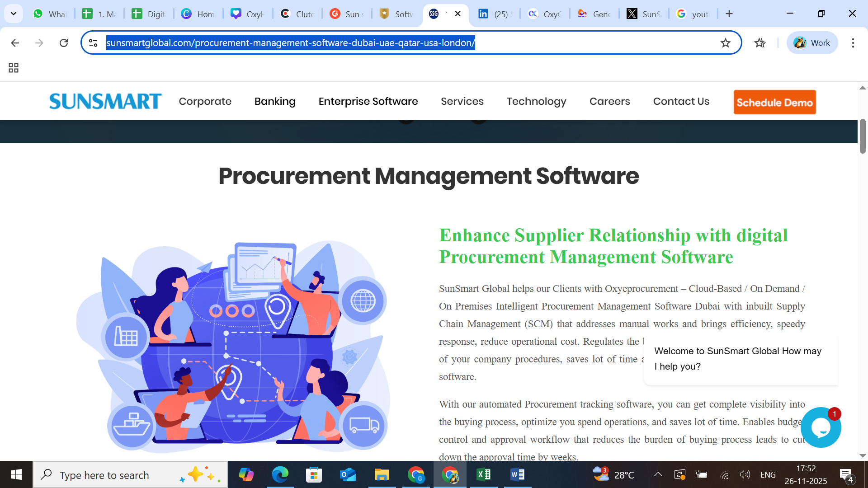This screenshot has width=868, height=488.
Task: Open the apps grid shortcut
Action: [x=14, y=68]
